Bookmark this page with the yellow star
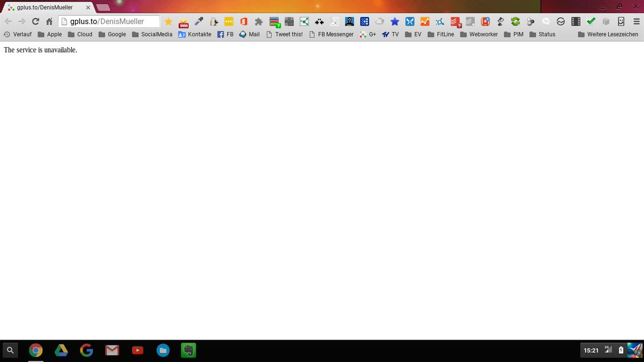Screen dimensions: 644x362 pos(169,21)
